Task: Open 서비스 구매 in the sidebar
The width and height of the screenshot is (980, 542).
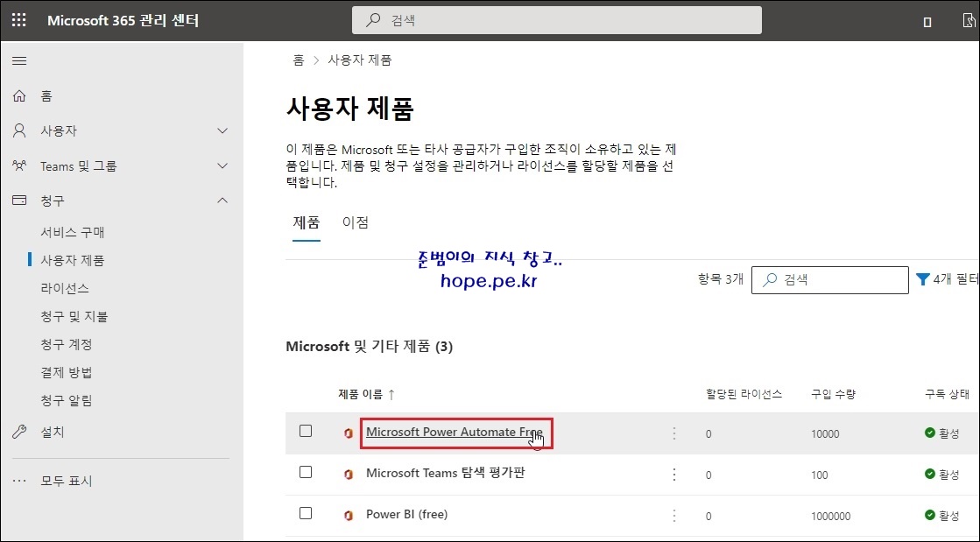Action: (73, 232)
